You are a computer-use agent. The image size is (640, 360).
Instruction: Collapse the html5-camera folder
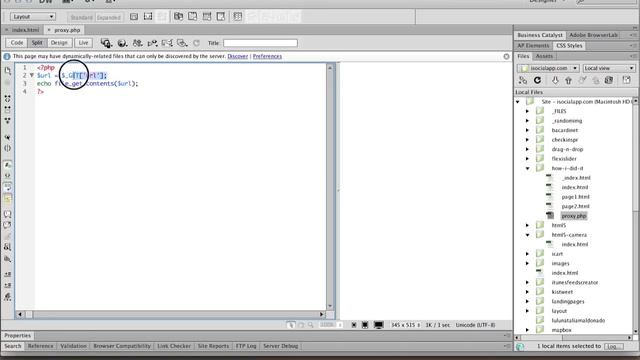[527, 235]
